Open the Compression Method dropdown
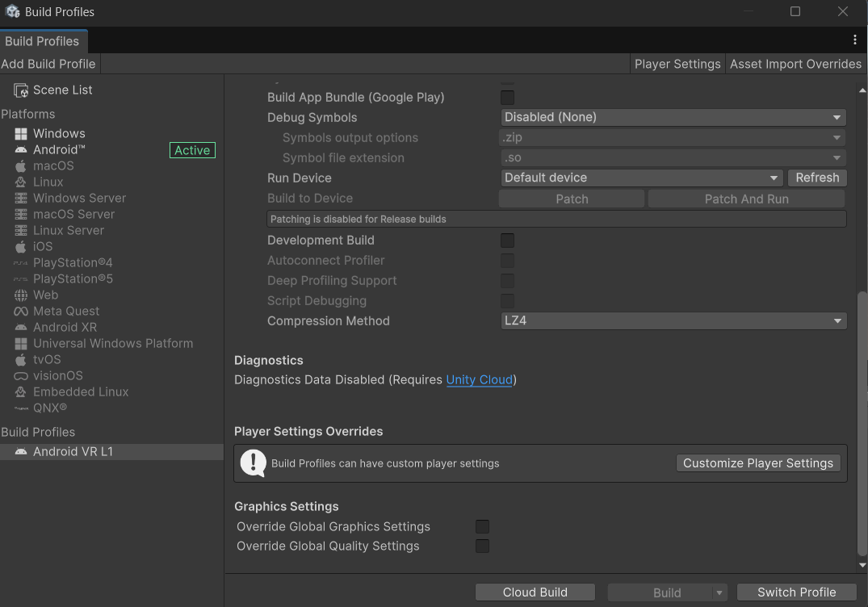Viewport: 868px width, 607px height. (x=673, y=320)
